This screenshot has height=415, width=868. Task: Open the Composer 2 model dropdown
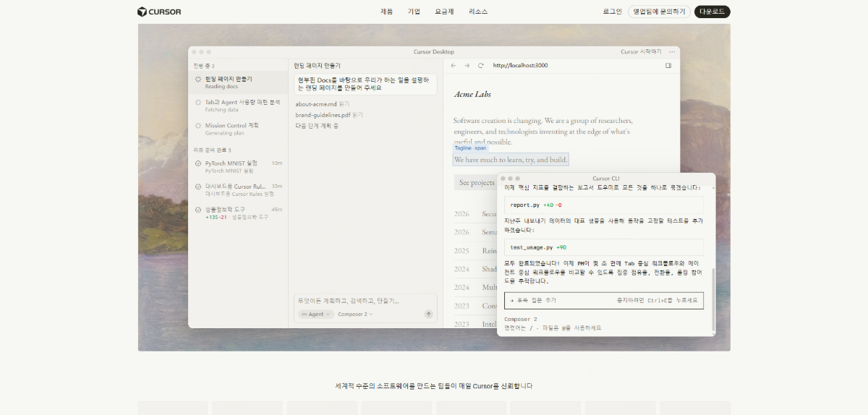tap(355, 315)
